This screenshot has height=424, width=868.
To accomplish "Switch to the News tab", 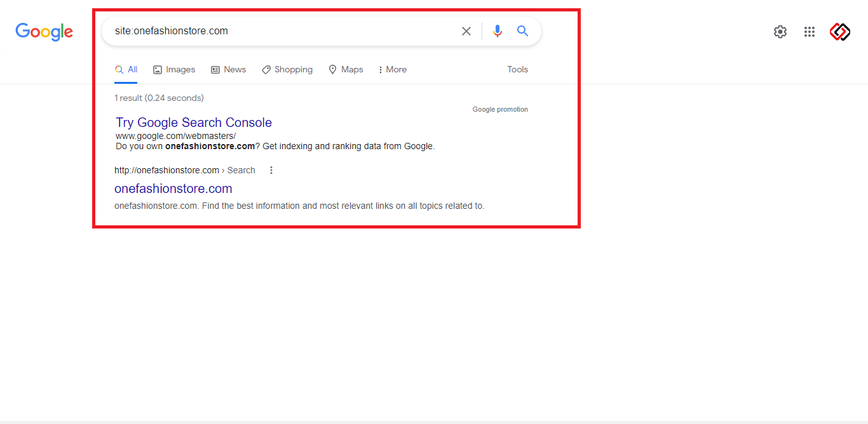I will pyautogui.click(x=229, y=70).
